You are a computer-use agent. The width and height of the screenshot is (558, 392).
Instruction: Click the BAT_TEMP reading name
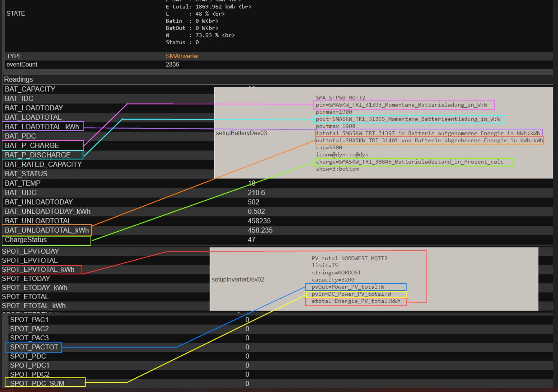click(23, 183)
